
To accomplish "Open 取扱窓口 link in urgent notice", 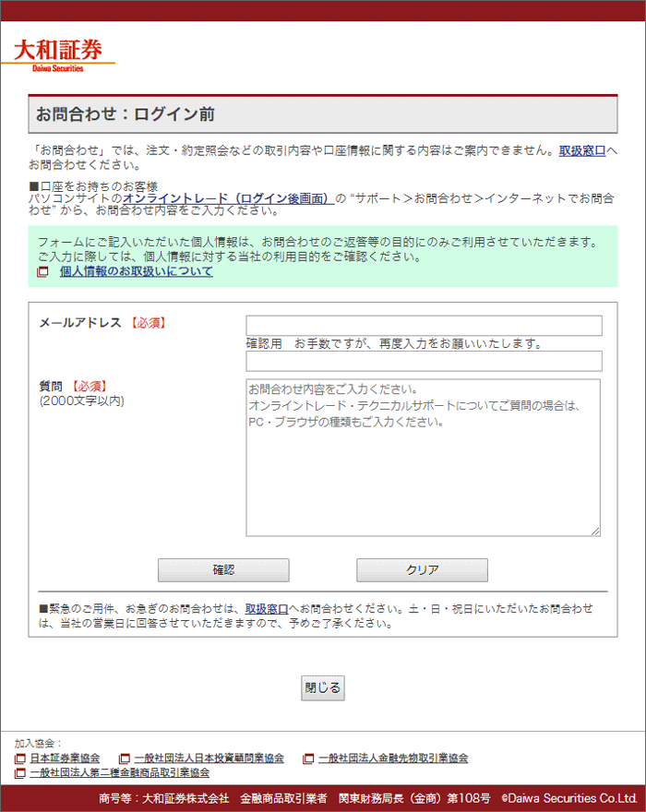I will pyautogui.click(x=267, y=609).
